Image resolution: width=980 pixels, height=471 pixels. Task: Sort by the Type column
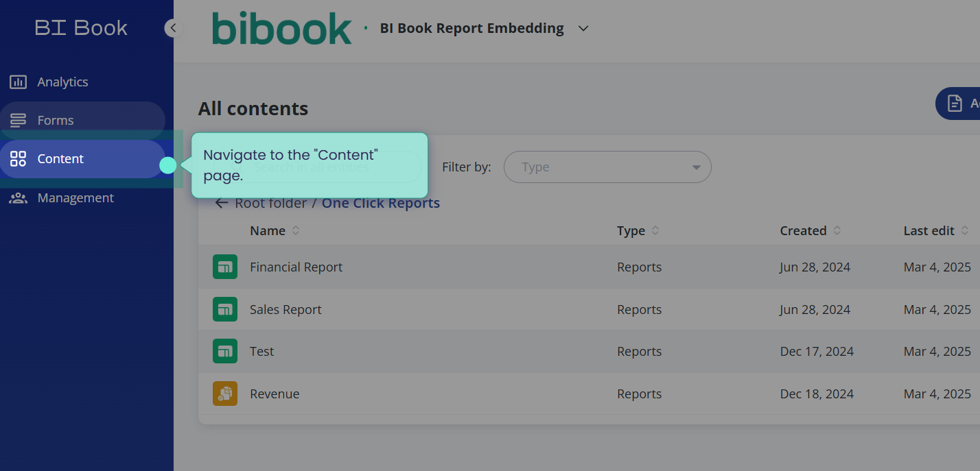638,230
